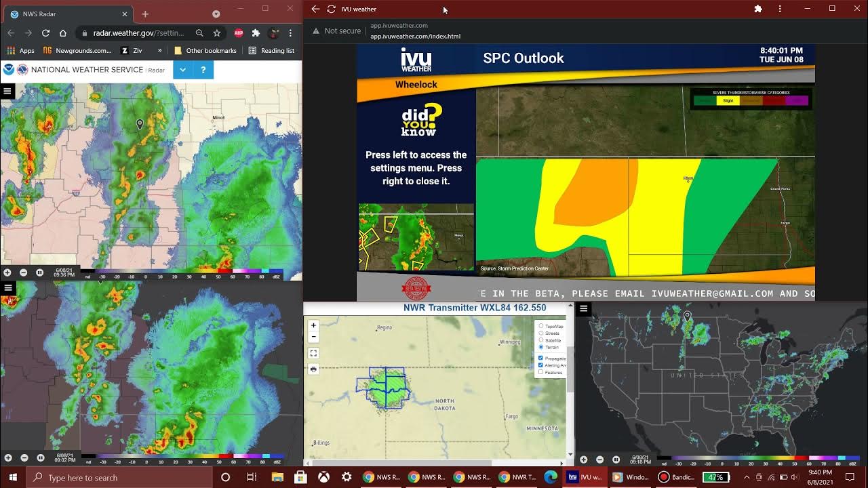Screen dimensions: 868x488
Task: Select the Streets base layer radio
Action: (x=540, y=333)
